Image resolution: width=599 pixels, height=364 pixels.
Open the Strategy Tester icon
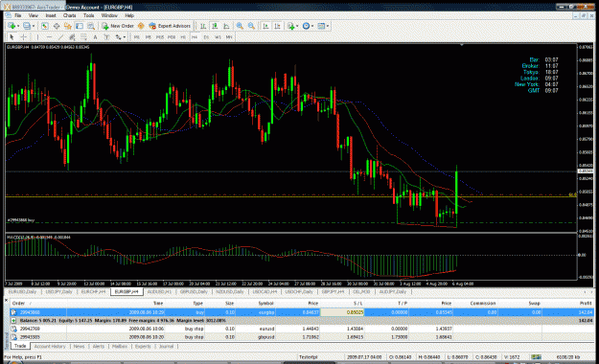tap(91, 26)
